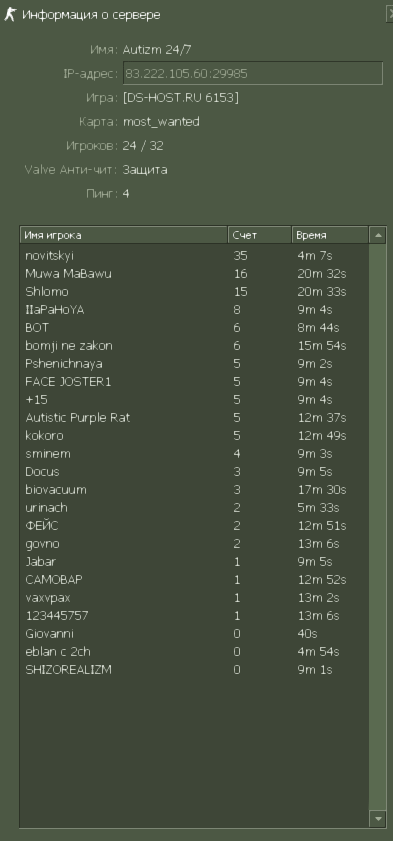Select player novitskyi in list
Viewport: 393px width, 841px height.
click(x=195, y=256)
